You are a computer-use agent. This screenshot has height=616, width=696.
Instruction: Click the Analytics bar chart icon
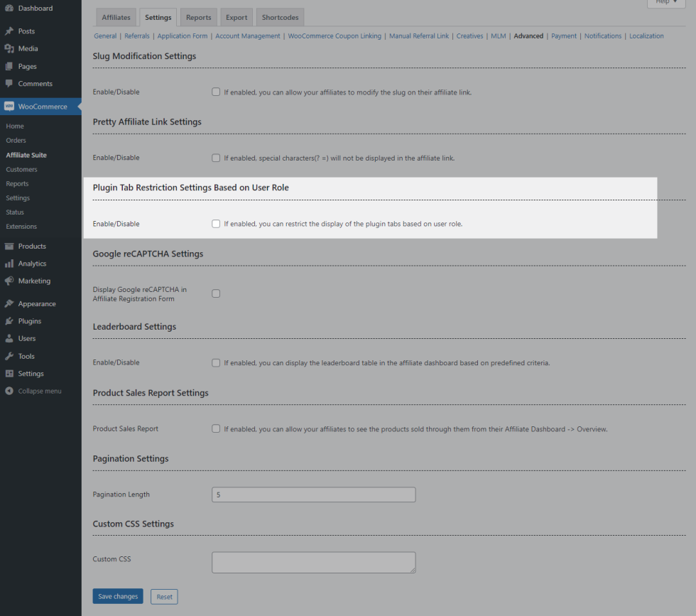[9, 264]
